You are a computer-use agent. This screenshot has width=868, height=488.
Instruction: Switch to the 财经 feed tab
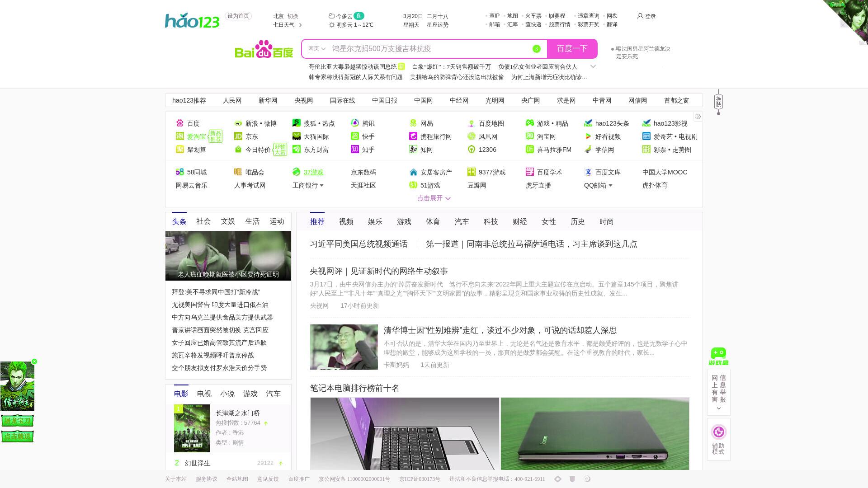[520, 221]
